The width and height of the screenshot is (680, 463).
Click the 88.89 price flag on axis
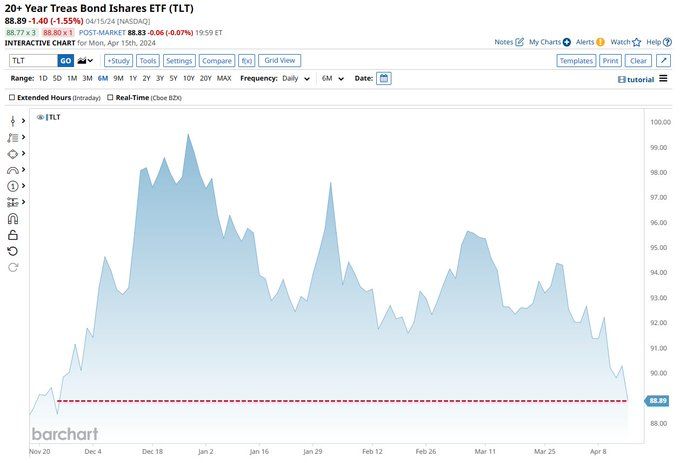[657, 401]
